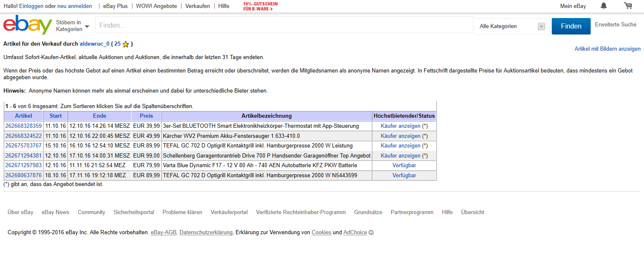Screen dimensions: 644x274
Task: Open item number 262680637876
Action: [x=23, y=176]
